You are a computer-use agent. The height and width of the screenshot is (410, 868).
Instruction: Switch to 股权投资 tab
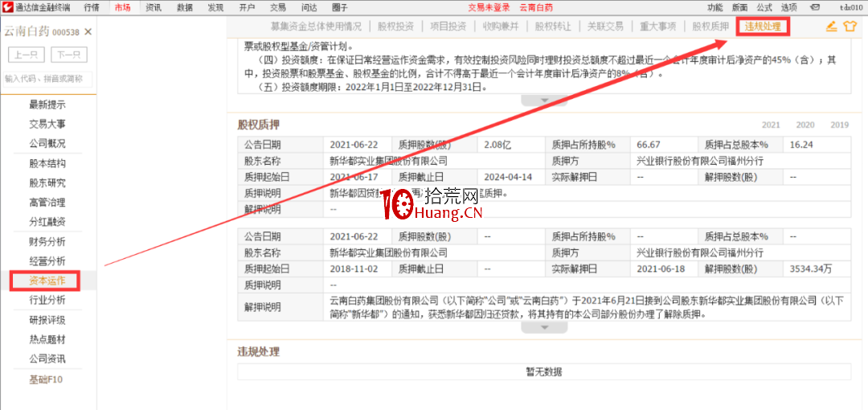tap(395, 27)
